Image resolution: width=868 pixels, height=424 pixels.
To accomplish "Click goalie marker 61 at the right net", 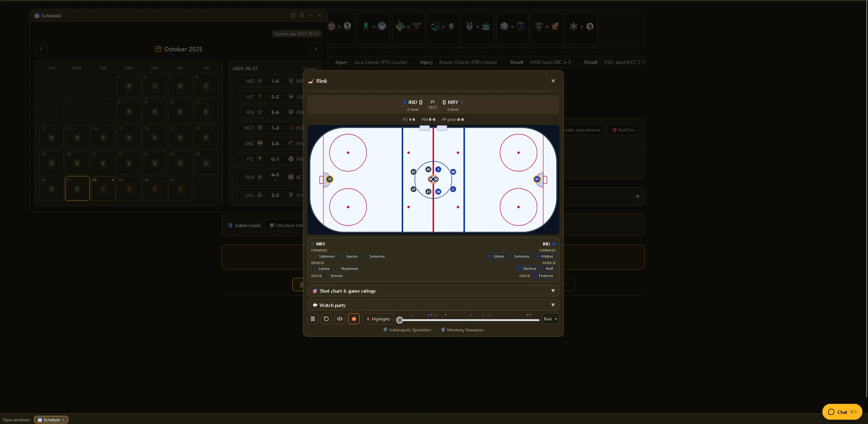I will [x=537, y=179].
